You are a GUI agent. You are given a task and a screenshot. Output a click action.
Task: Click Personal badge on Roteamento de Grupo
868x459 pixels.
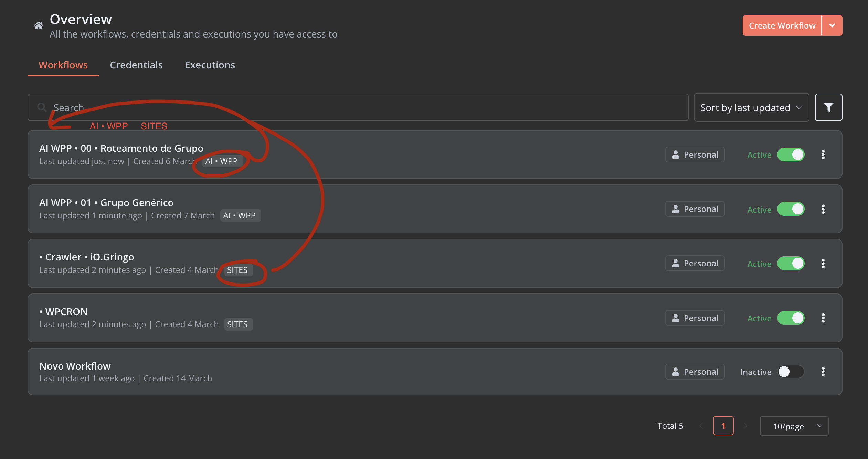695,154
